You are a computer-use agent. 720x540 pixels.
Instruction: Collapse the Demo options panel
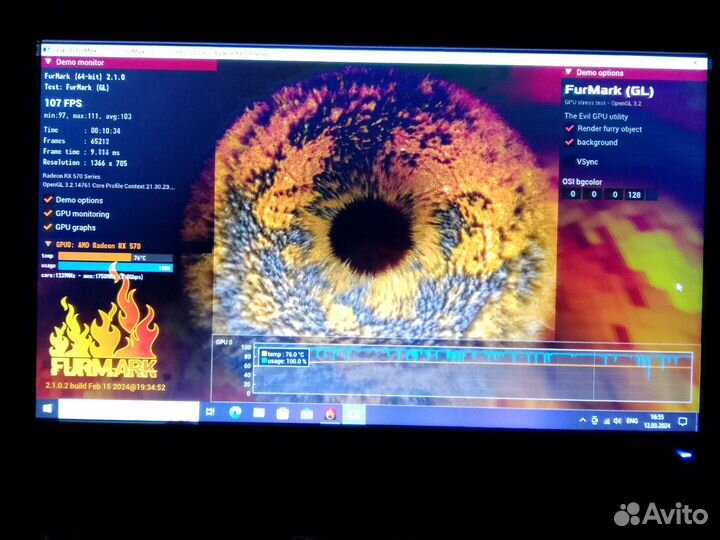pos(569,73)
